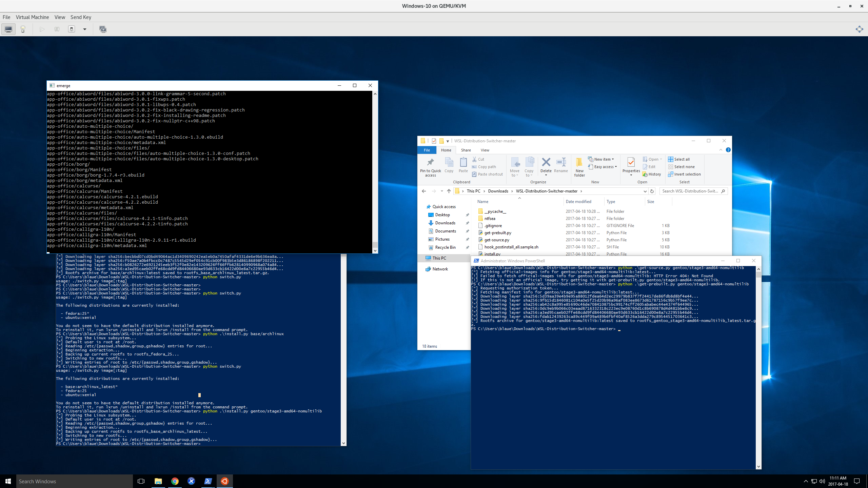Select Network in the navigation pane
Viewport: 868px width, 488px height.
pos(440,269)
